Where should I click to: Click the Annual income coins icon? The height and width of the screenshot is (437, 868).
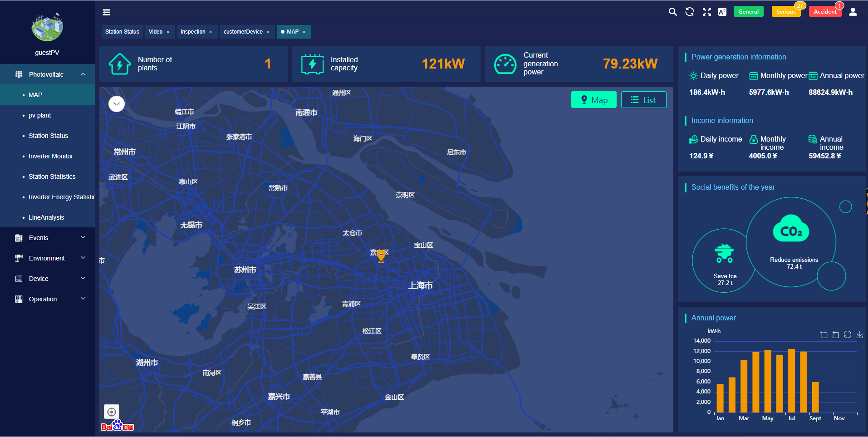coord(813,139)
